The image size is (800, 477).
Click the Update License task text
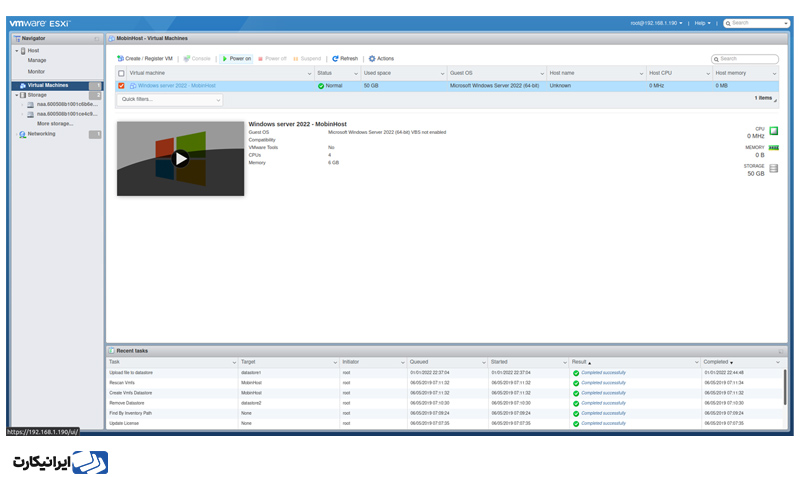click(x=124, y=423)
